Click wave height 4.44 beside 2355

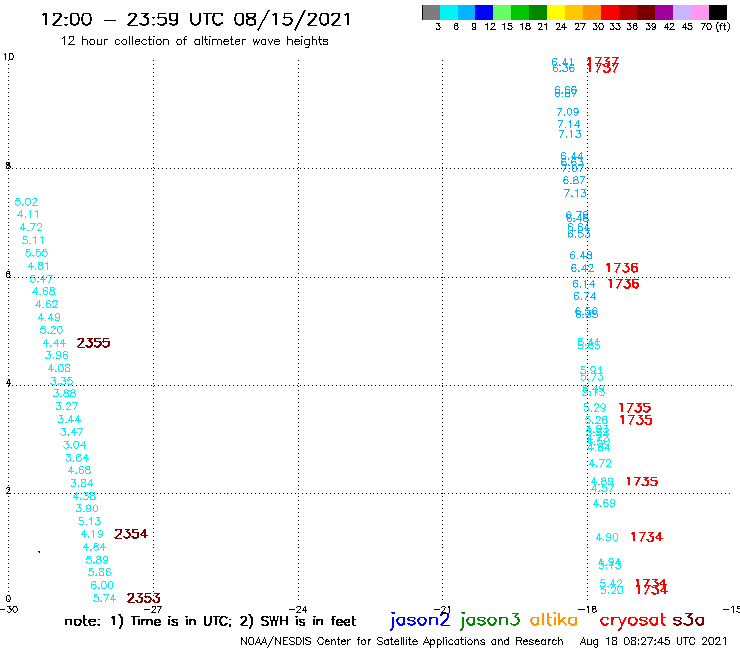(54, 344)
